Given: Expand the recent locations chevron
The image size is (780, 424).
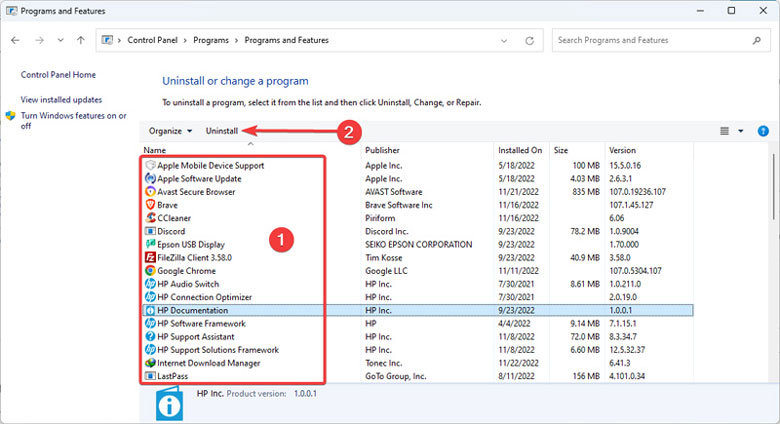Looking at the screenshot, I should coord(60,41).
